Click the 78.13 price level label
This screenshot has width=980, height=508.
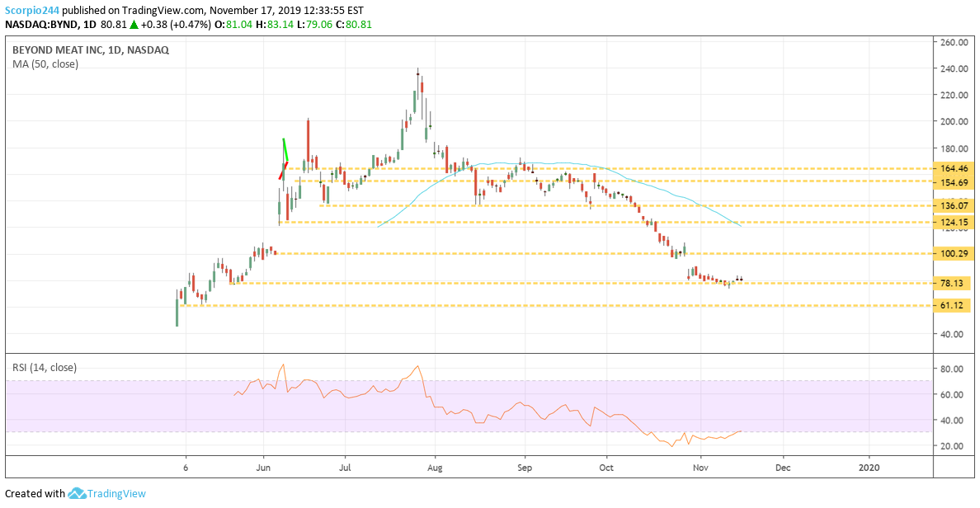coord(953,283)
